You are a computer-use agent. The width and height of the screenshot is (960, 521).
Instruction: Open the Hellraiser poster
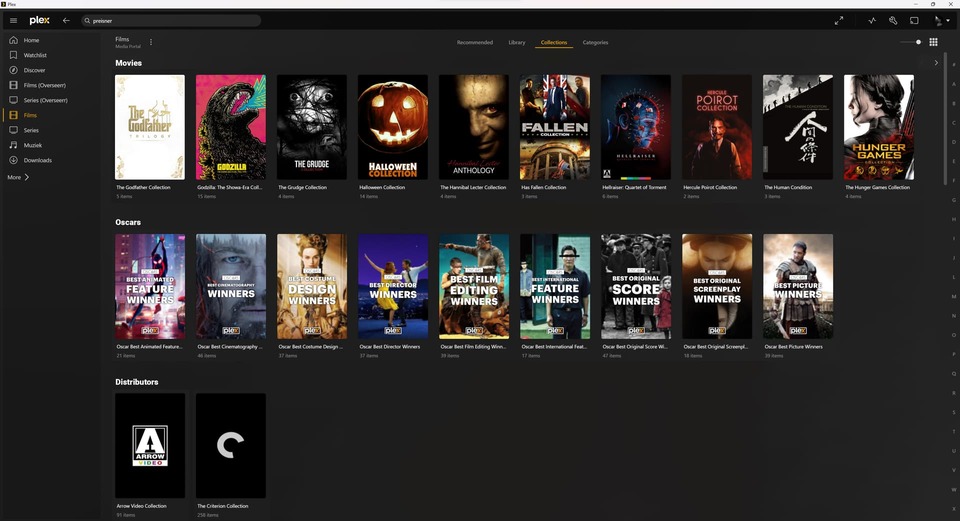point(636,127)
